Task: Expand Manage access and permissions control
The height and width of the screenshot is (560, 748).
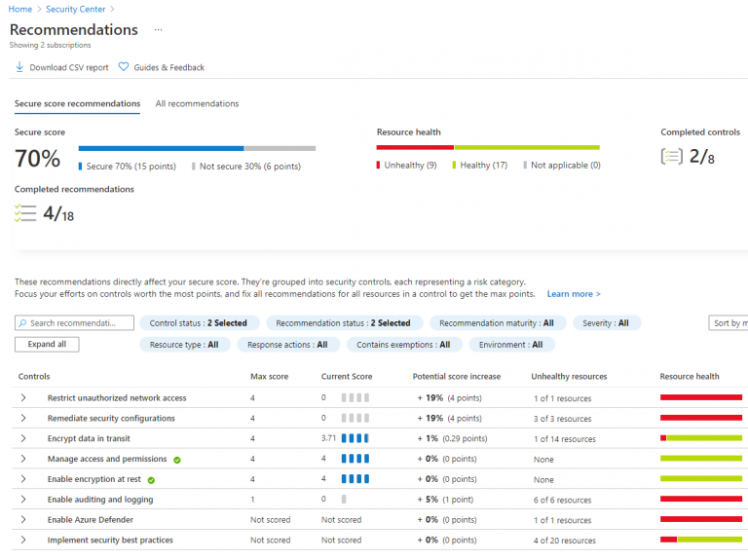Action: 23,459
